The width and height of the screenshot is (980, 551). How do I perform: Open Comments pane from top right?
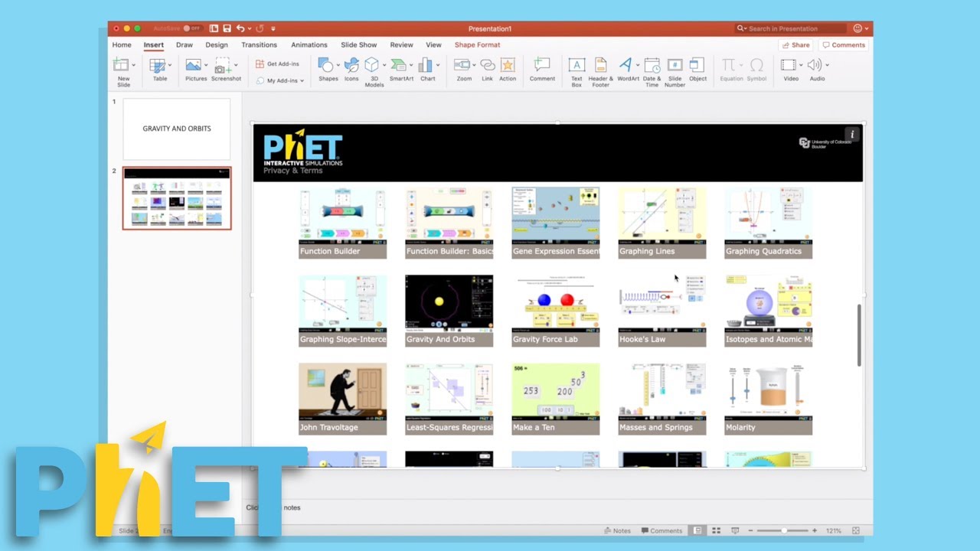843,45
